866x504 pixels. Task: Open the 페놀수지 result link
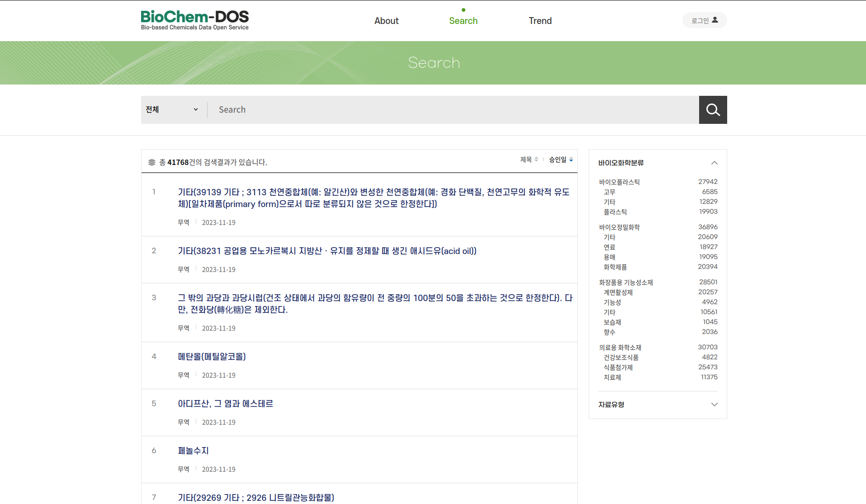193,451
